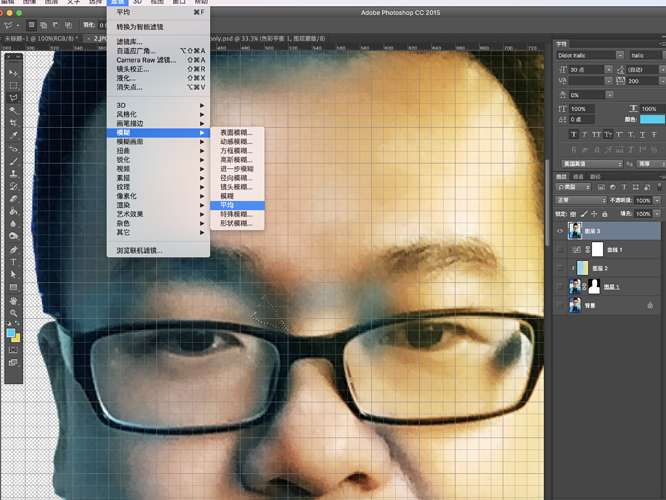Select the Clone Stamp tool
This screenshot has height=500, width=666.
13,174
